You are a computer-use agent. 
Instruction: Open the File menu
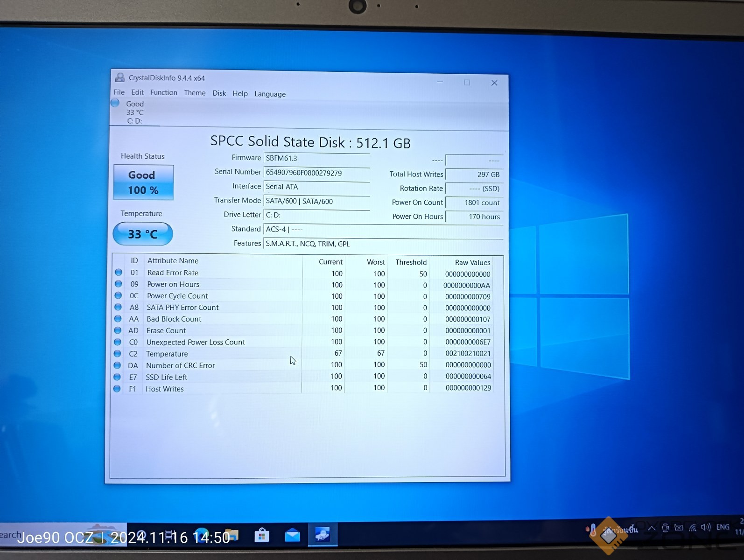click(119, 92)
